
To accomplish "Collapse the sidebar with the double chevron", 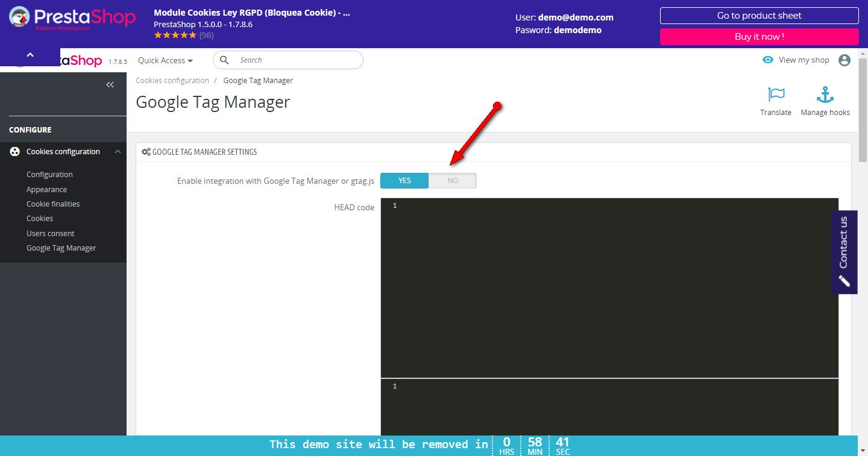I will click(x=110, y=85).
